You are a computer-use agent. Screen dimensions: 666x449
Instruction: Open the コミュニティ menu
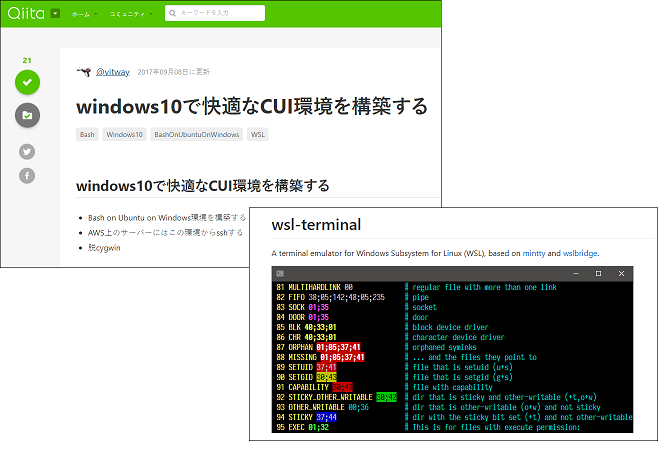(x=131, y=14)
